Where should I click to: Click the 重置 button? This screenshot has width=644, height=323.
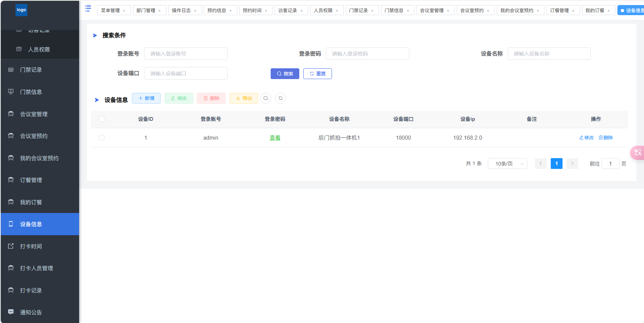click(x=317, y=74)
